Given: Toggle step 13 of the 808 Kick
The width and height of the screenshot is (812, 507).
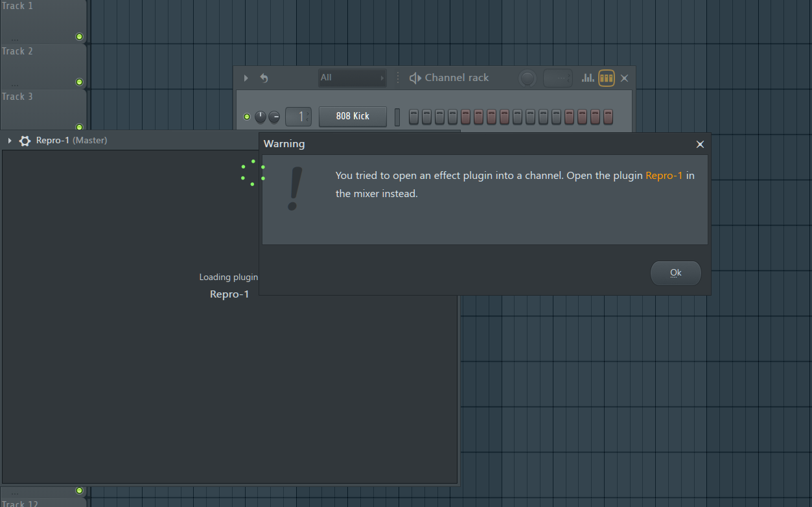Looking at the screenshot, I should pyautogui.click(x=569, y=117).
